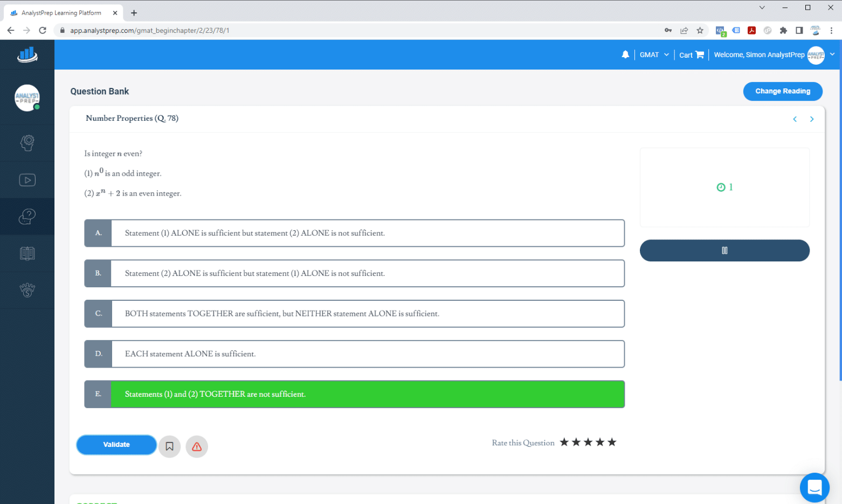Open the chat support bubble
This screenshot has height=504, width=842.
coord(815,487)
